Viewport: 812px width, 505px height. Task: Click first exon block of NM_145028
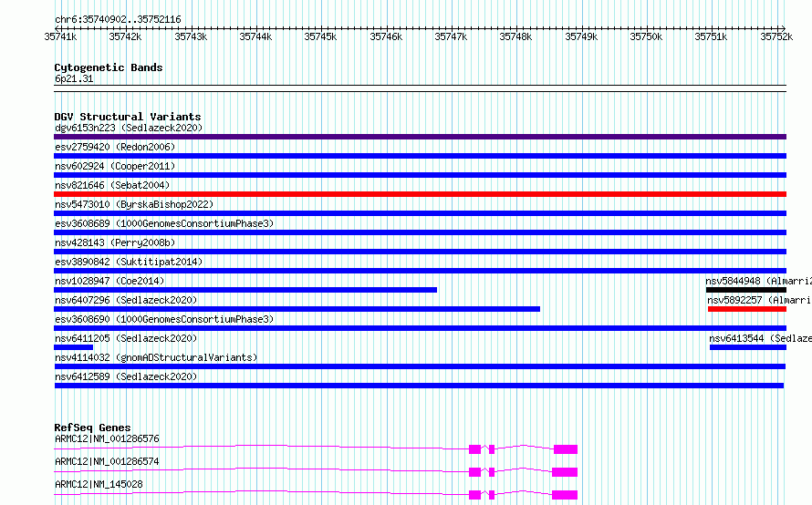pos(474,495)
